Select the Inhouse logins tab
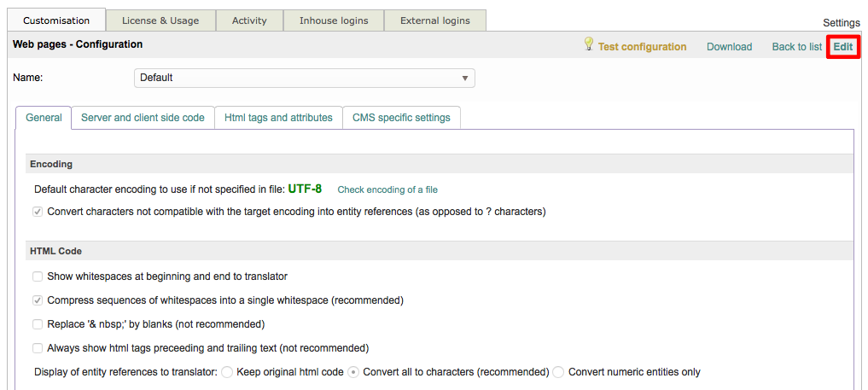This screenshot has height=390, width=868. point(334,20)
